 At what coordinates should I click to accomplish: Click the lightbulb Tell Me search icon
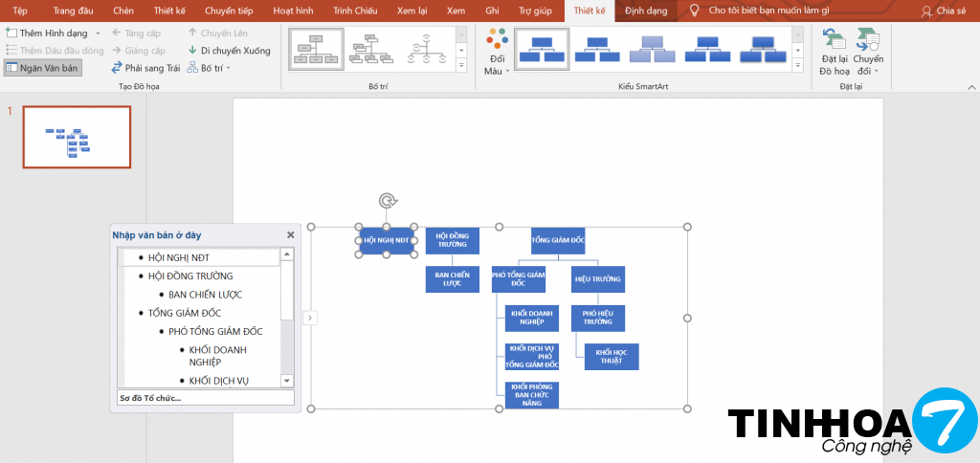tap(695, 10)
